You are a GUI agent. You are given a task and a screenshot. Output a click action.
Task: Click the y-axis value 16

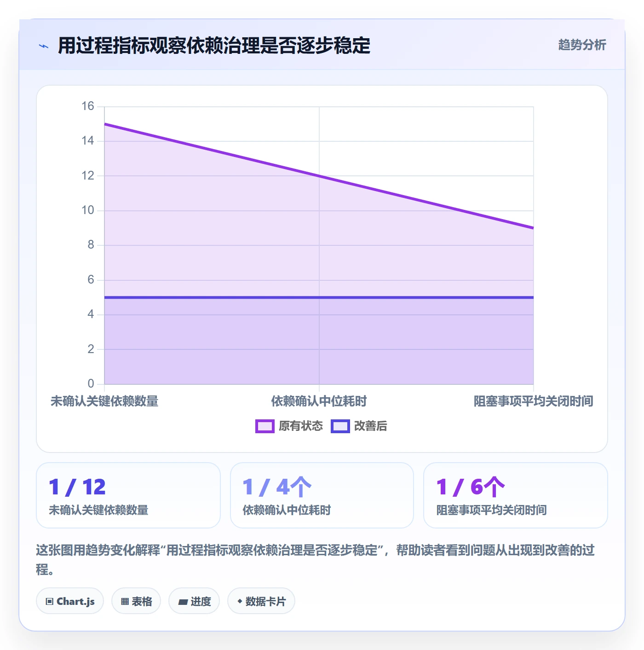point(87,106)
